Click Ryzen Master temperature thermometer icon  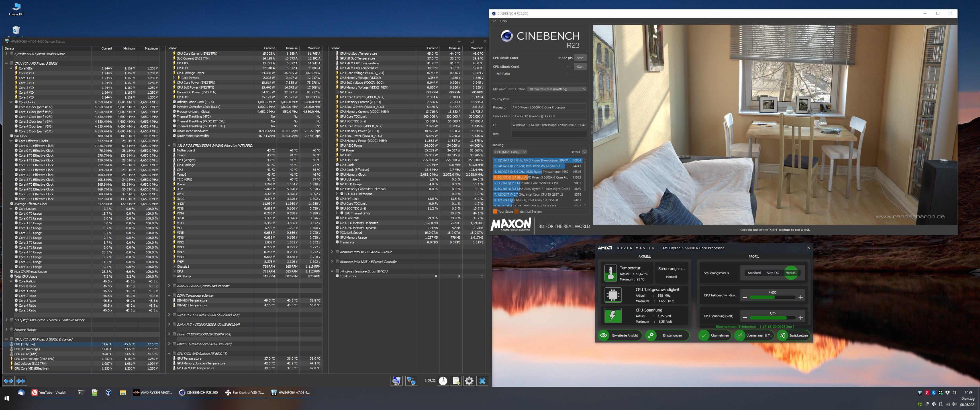pyautogui.click(x=611, y=273)
